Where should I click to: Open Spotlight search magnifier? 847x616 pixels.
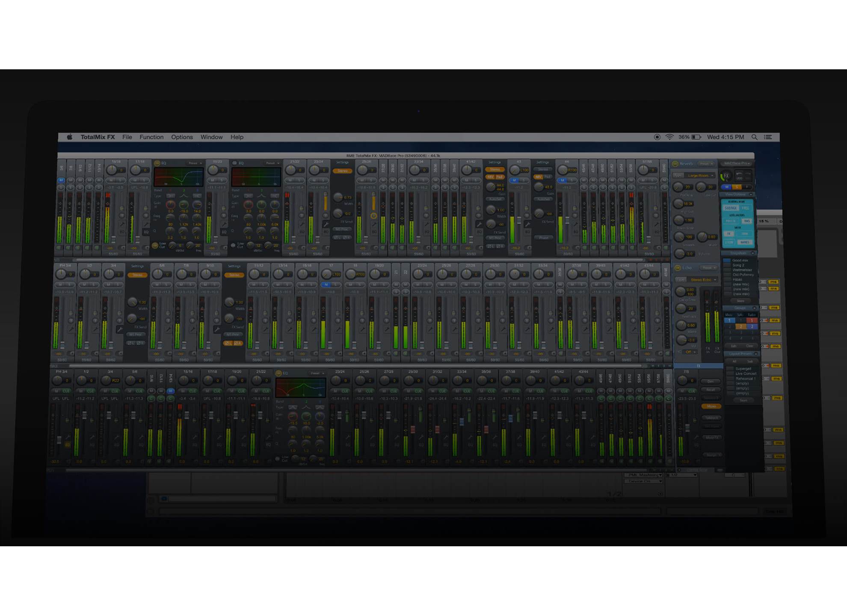(754, 137)
